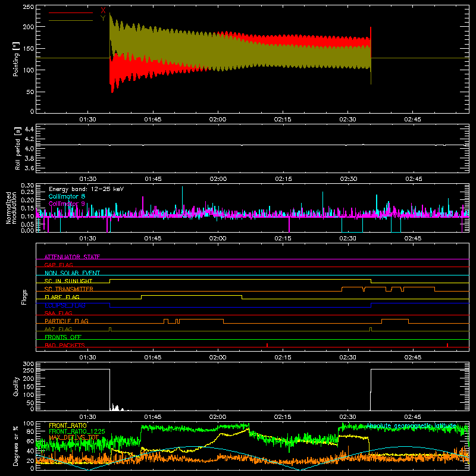This screenshot has width=476, height=476.
Task: Click the 'Pointing' vertical axis label
Action: [16, 59]
